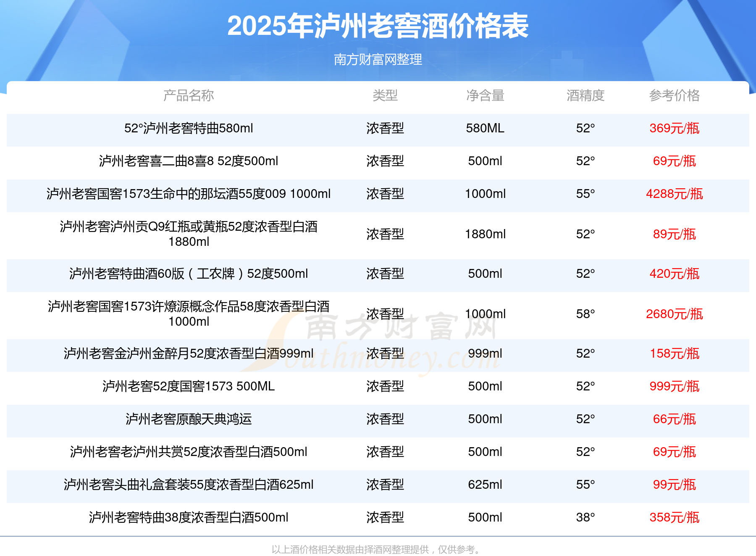This screenshot has width=756, height=556.
Task: Click the price "358元/瓶"
Action: pyautogui.click(x=675, y=517)
